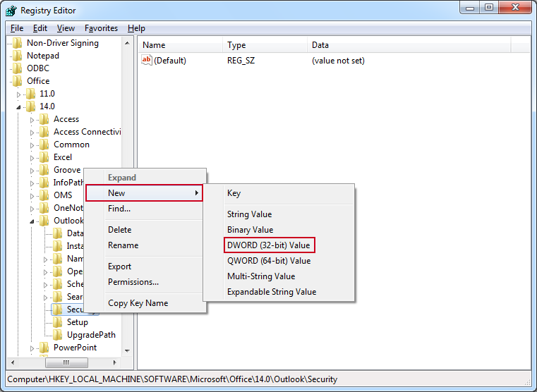Expand the PowerPoint key
The image size is (537, 392).
pos(32,348)
